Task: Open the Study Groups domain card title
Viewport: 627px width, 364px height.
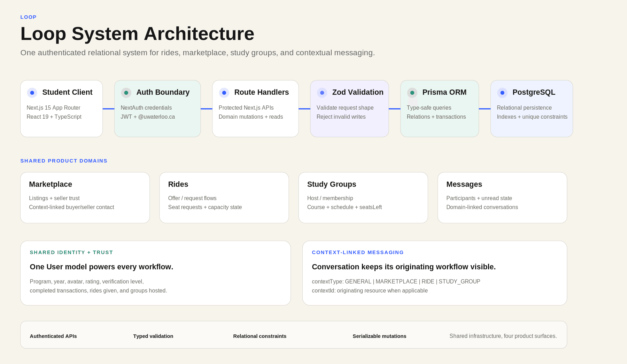Action: pos(332,184)
